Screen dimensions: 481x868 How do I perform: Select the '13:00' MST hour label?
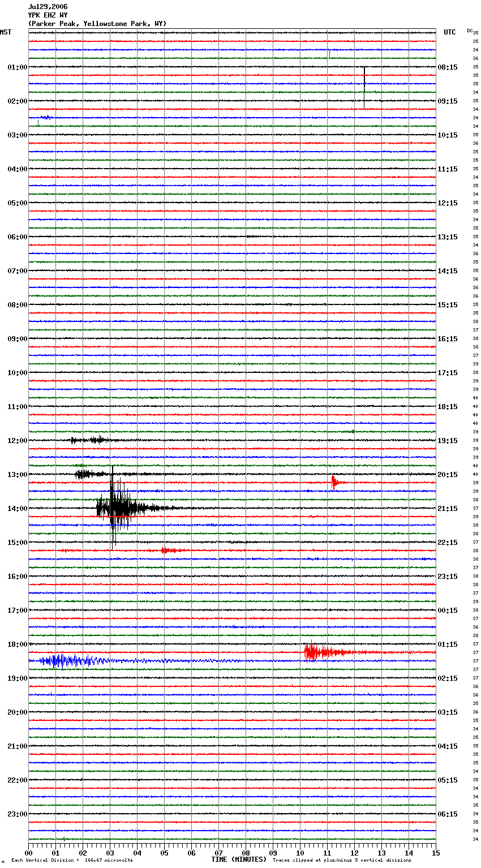click(17, 475)
